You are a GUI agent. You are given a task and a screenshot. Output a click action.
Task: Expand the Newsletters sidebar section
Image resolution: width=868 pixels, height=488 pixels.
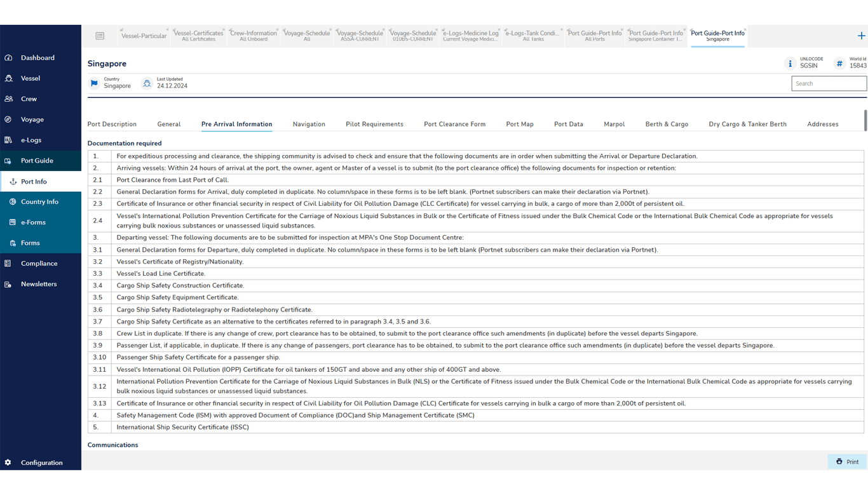[39, 284]
